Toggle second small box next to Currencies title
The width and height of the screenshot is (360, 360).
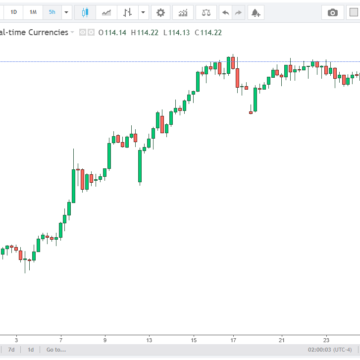[x=90, y=32]
